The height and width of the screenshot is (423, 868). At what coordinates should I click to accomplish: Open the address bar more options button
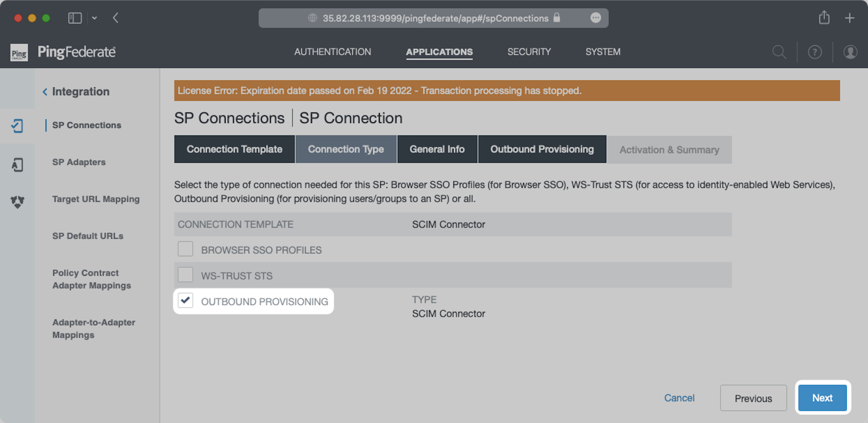(595, 18)
